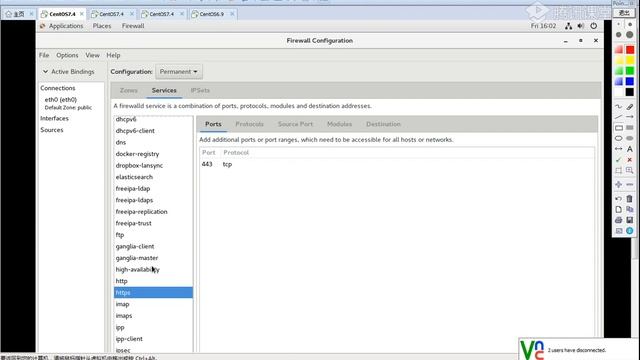Screen dimensions: 640x360
Task: Open the Places menu in top panel
Action: click(102, 26)
